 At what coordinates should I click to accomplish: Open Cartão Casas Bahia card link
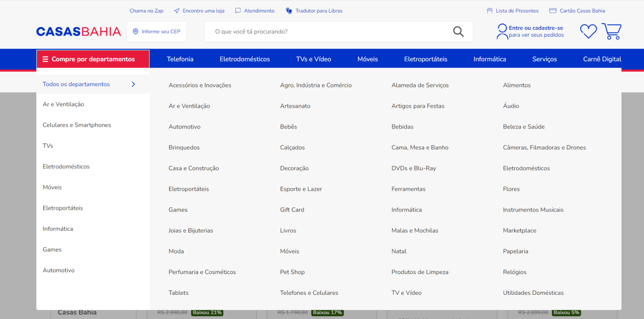pos(577,11)
